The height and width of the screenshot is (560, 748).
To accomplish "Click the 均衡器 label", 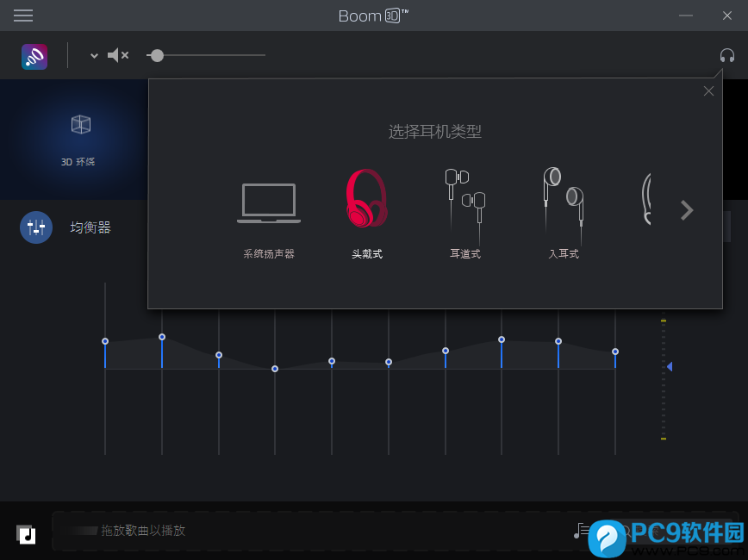I will pyautogui.click(x=90, y=227).
